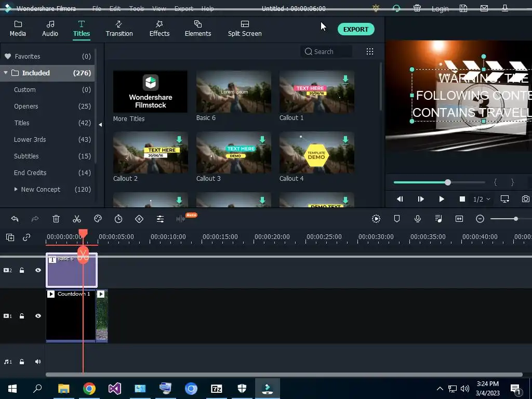
Task: Click the Login link
Action: (x=440, y=9)
